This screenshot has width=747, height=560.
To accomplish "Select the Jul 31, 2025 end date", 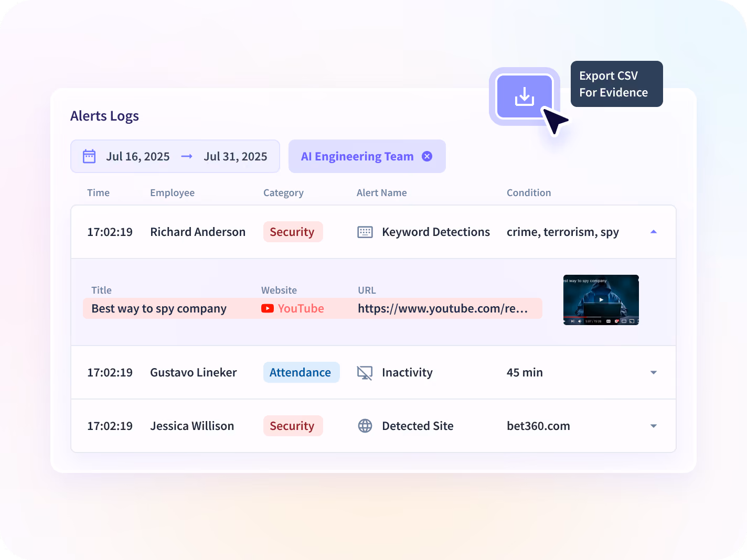I will pos(236,156).
